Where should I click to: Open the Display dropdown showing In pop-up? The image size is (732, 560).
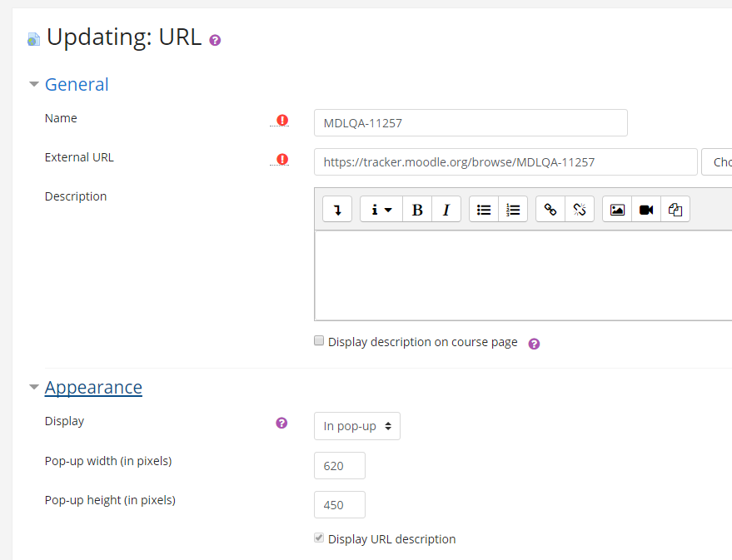coord(357,426)
